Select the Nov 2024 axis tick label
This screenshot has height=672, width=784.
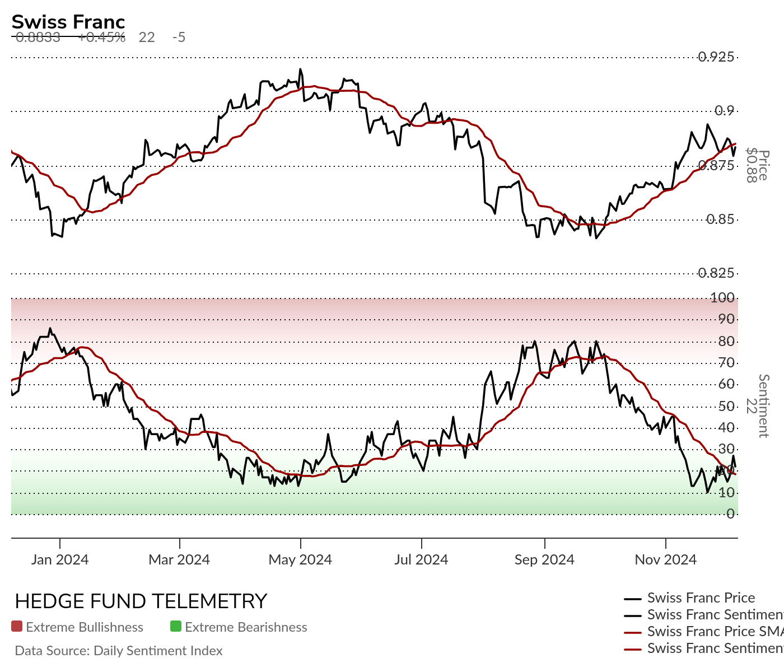(x=666, y=559)
